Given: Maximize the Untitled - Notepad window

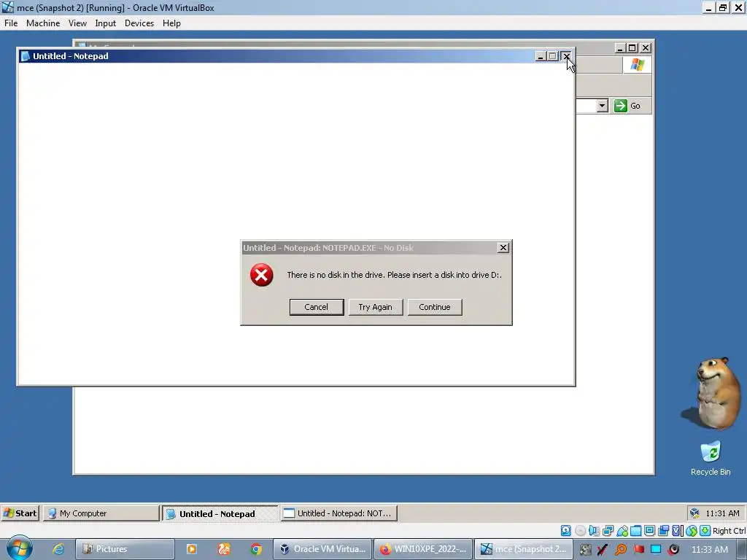Looking at the screenshot, I should point(553,56).
